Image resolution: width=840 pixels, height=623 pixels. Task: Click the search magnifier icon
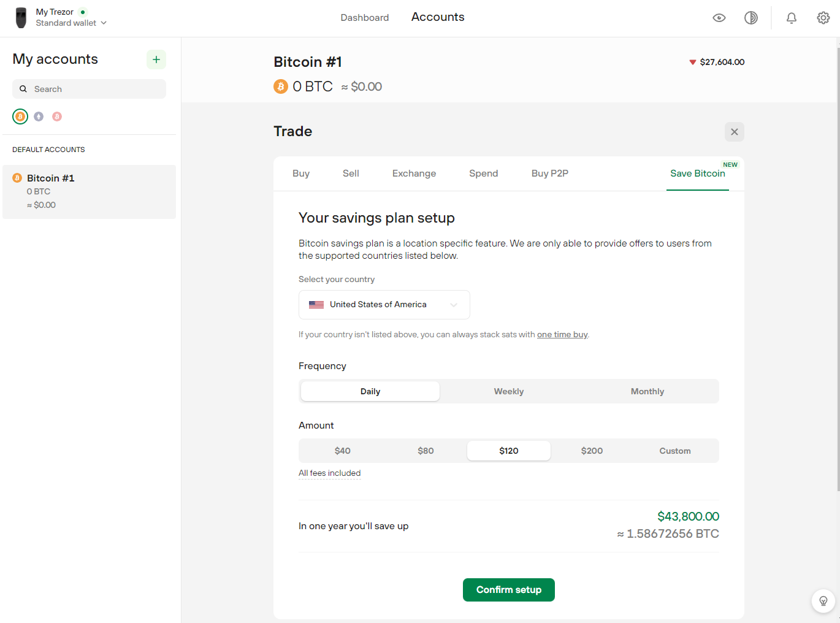23,89
